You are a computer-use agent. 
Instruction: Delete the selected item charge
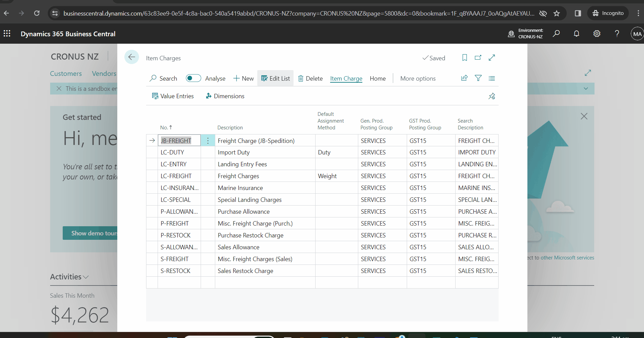(x=310, y=78)
